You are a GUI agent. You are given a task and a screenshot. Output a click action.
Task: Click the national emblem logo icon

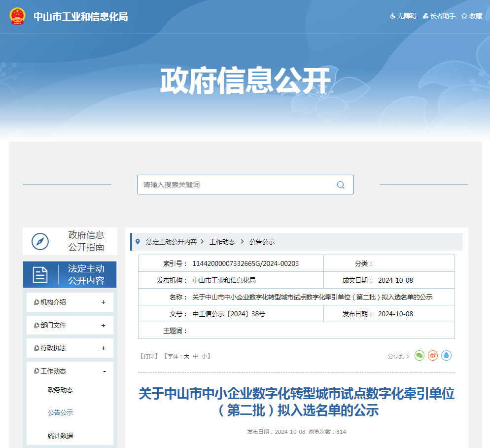tap(18, 16)
